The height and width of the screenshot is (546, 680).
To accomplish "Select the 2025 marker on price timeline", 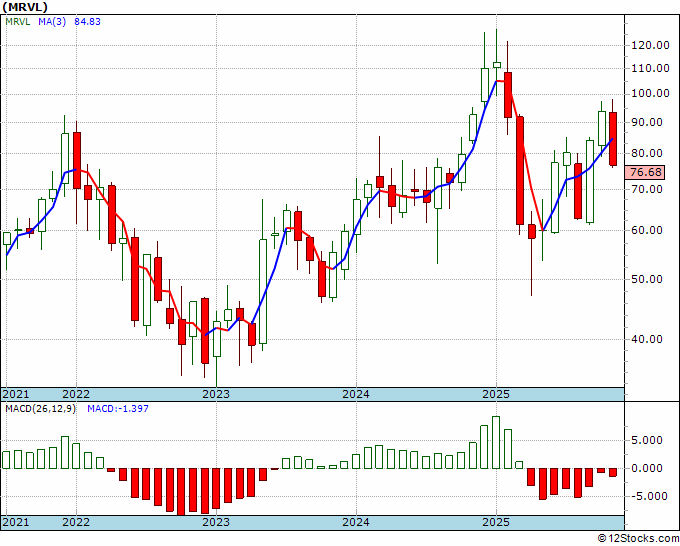I will [496, 395].
